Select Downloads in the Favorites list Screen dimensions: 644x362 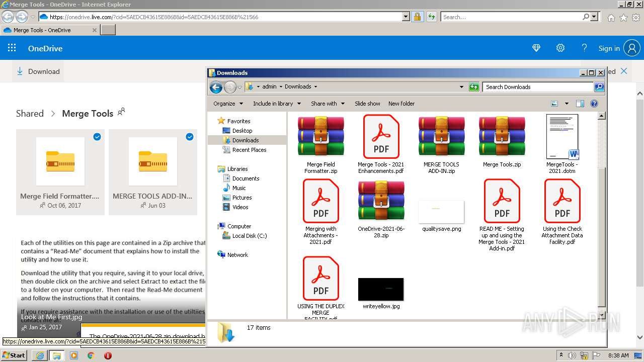[x=245, y=140]
